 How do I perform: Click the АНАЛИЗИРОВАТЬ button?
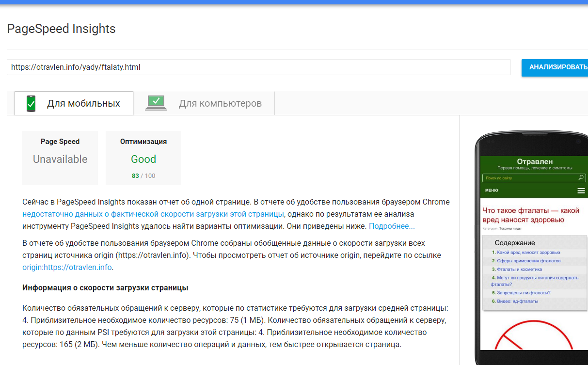coord(555,67)
